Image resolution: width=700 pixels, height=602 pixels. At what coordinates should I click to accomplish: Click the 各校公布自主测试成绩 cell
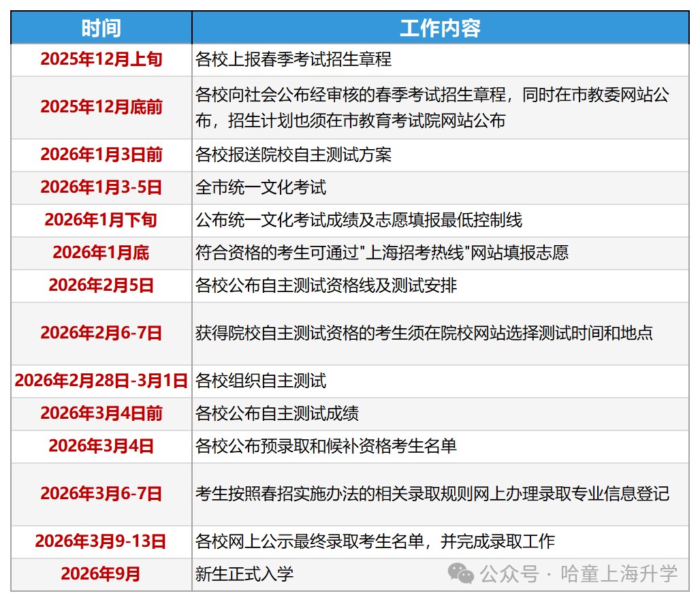[277, 413]
